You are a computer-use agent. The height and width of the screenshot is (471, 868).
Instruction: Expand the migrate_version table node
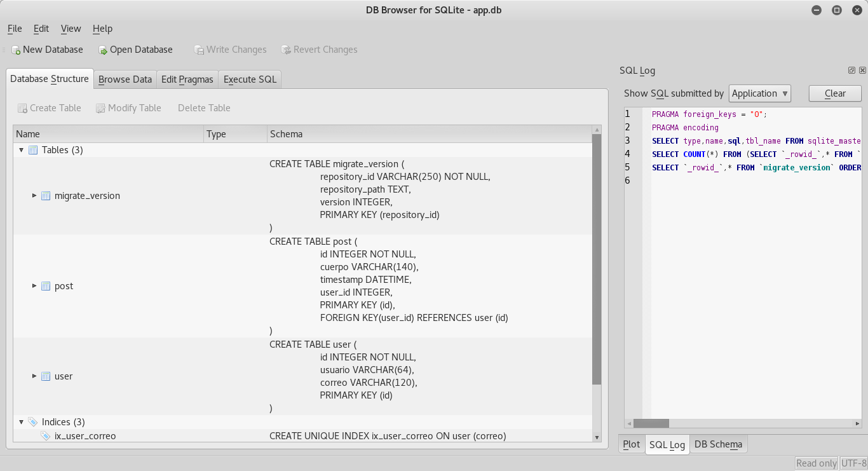[34, 196]
